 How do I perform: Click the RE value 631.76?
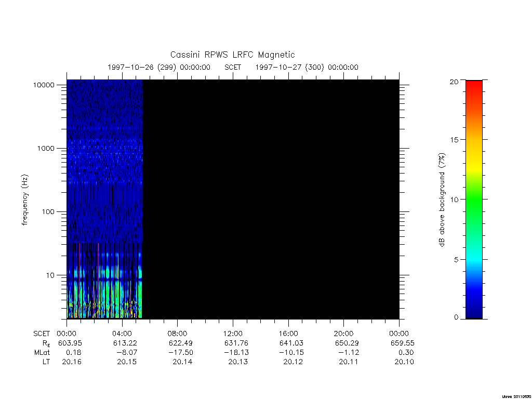[x=236, y=343]
